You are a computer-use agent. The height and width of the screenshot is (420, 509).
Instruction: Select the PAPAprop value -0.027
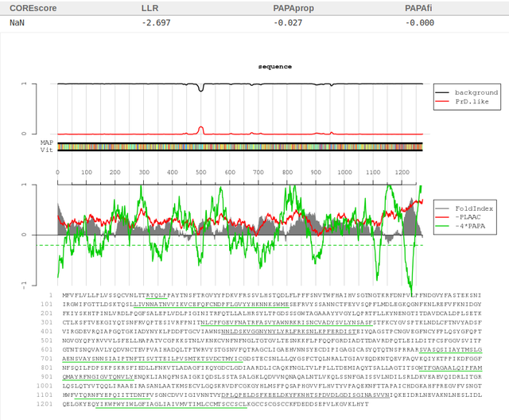point(288,23)
